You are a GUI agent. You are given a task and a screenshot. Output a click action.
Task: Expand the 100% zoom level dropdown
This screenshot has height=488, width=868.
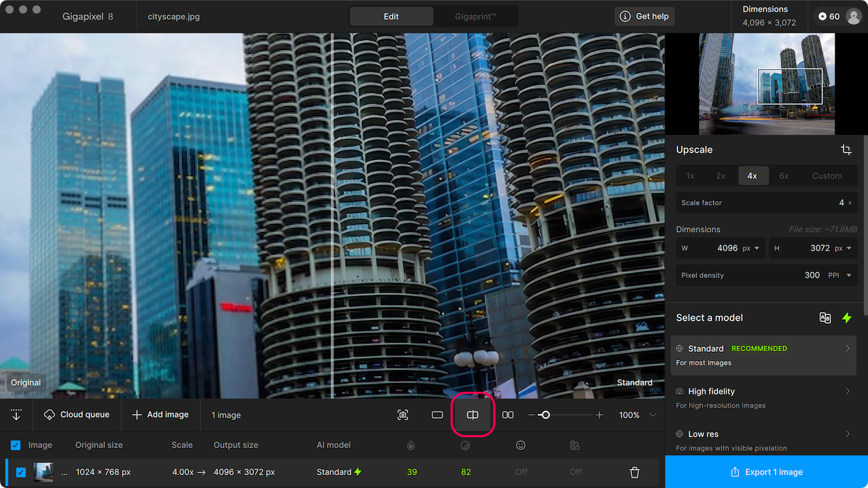click(x=652, y=415)
